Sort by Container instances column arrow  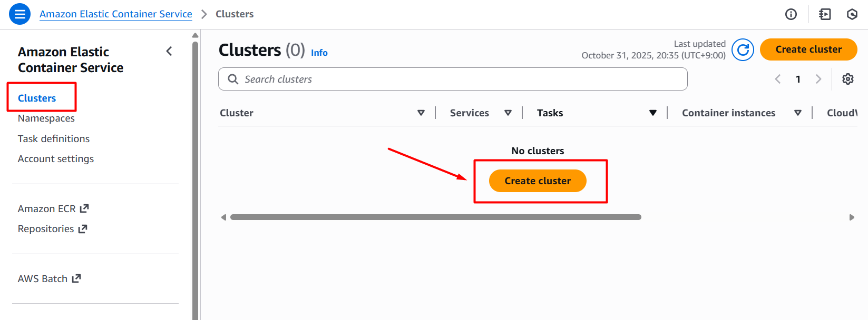[798, 113]
